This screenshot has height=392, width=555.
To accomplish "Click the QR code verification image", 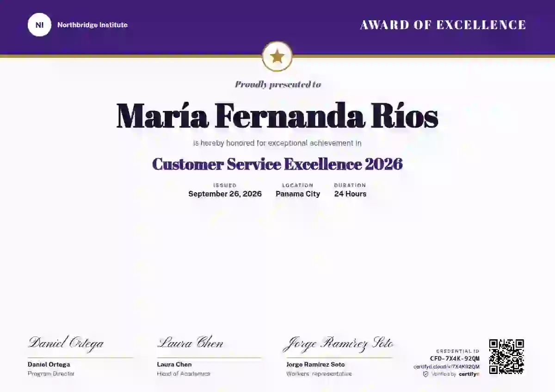I will coord(506,356).
